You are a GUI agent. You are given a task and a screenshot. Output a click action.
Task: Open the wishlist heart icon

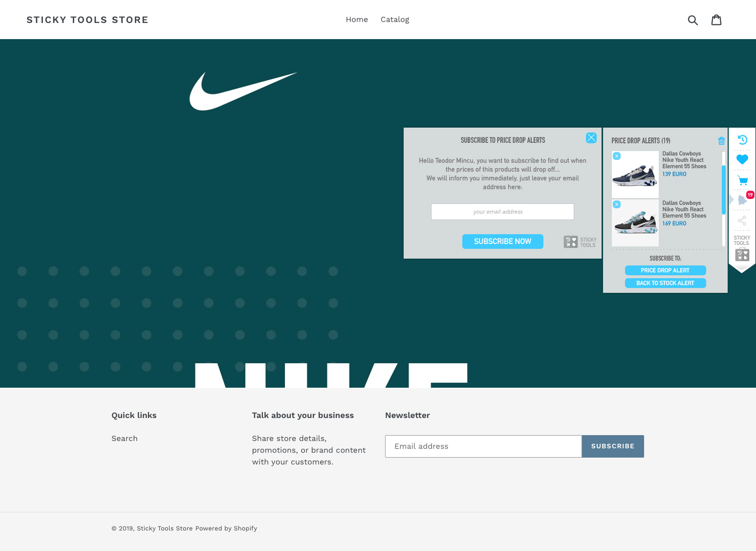(x=742, y=159)
